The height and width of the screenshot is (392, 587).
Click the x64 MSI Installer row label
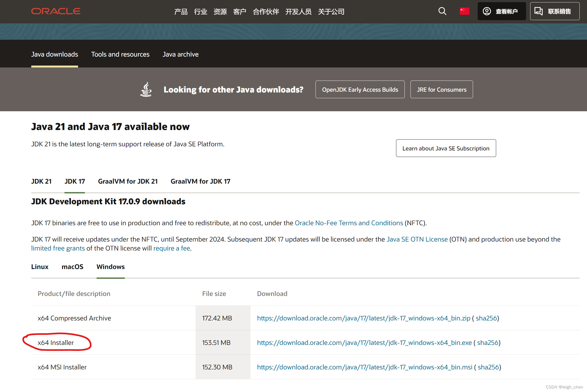click(62, 367)
